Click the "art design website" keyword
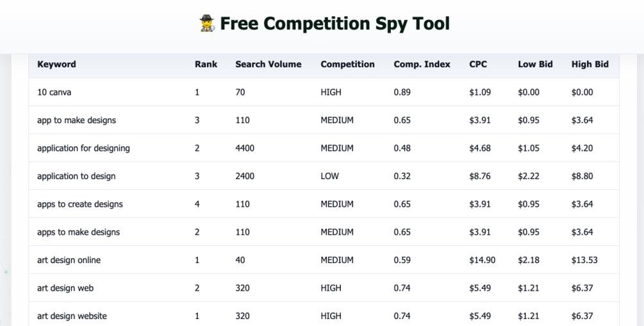644x326 pixels. pyautogui.click(x=72, y=316)
